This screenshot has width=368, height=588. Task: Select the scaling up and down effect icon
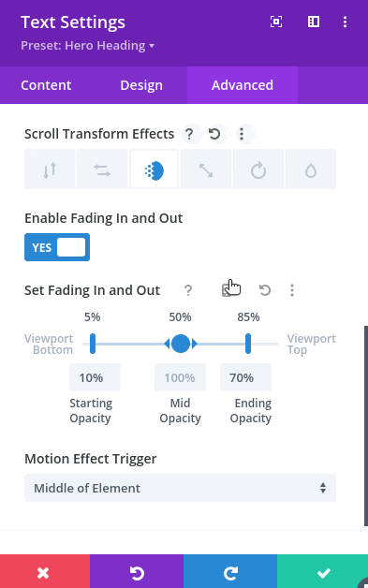[206, 169]
